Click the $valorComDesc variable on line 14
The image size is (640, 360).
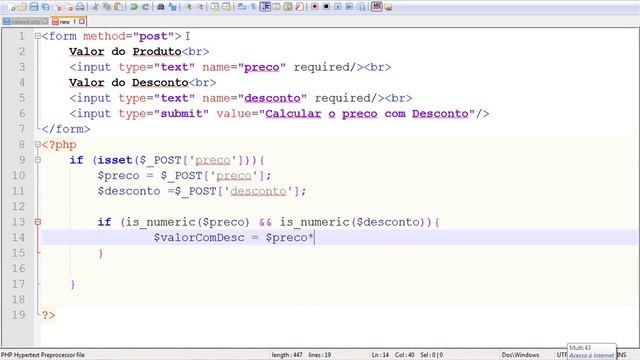199,238
